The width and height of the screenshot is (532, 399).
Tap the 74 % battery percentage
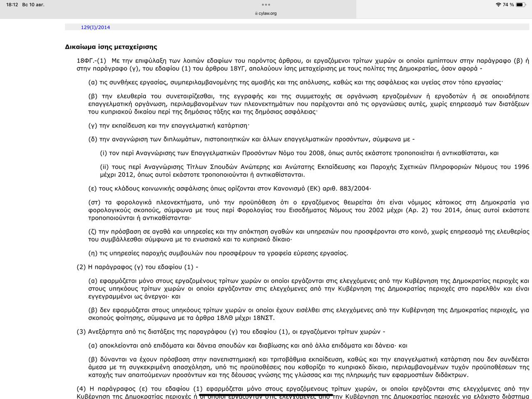508,5
